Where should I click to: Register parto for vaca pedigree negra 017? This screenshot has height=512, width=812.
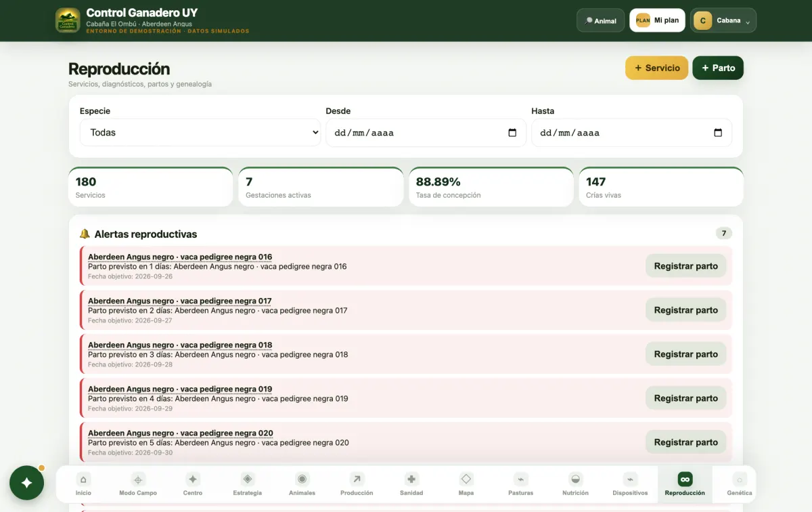pyautogui.click(x=686, y=310)
